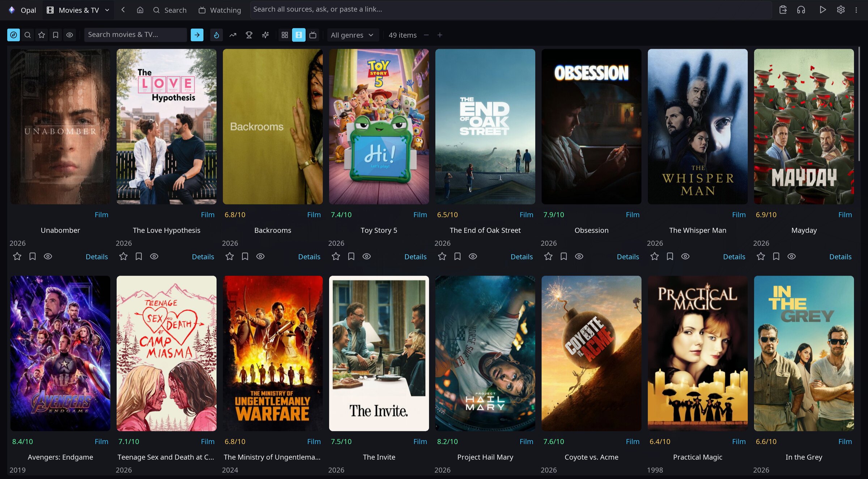Screen dimensions: 868x479
Task: Select the Discover compass icon
Action: [x=13, y=35]
